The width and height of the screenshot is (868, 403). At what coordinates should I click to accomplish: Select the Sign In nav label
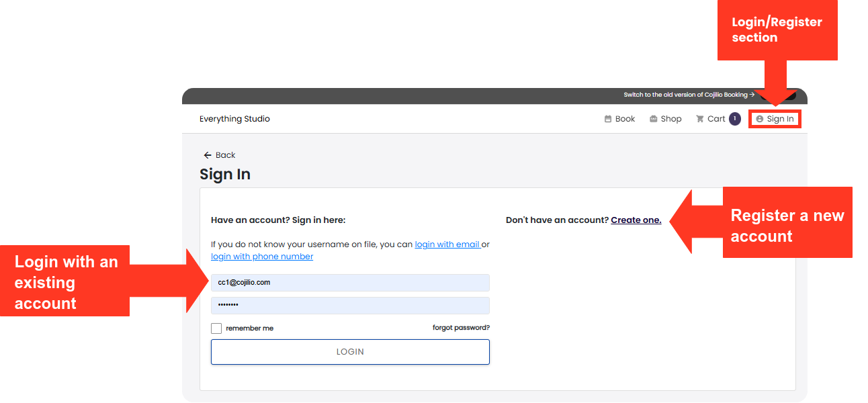tap(780, 119)
